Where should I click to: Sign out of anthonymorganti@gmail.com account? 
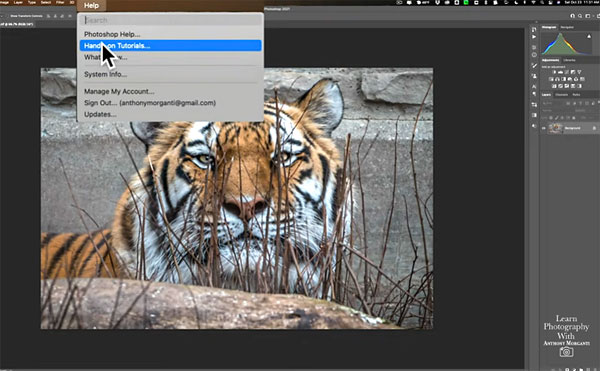(x=150, y=103)
